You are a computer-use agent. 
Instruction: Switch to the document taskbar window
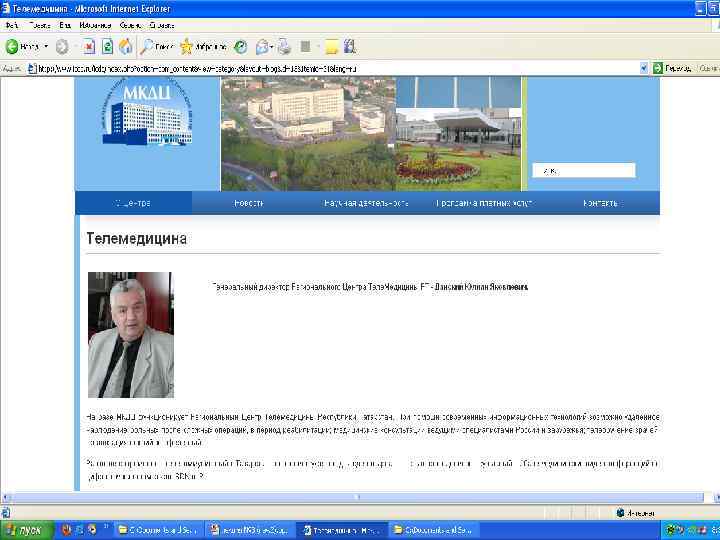[x=250, y=530]
